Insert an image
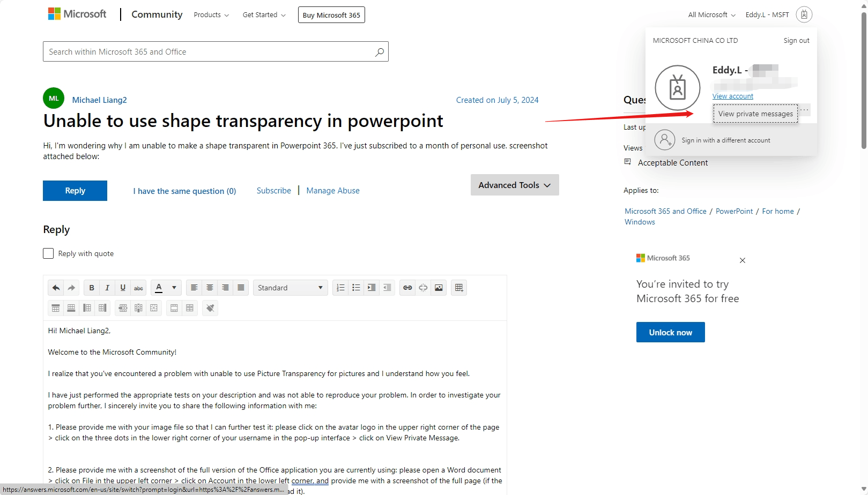868x495 pixels. pyautogui.click(x=439, y=288)
